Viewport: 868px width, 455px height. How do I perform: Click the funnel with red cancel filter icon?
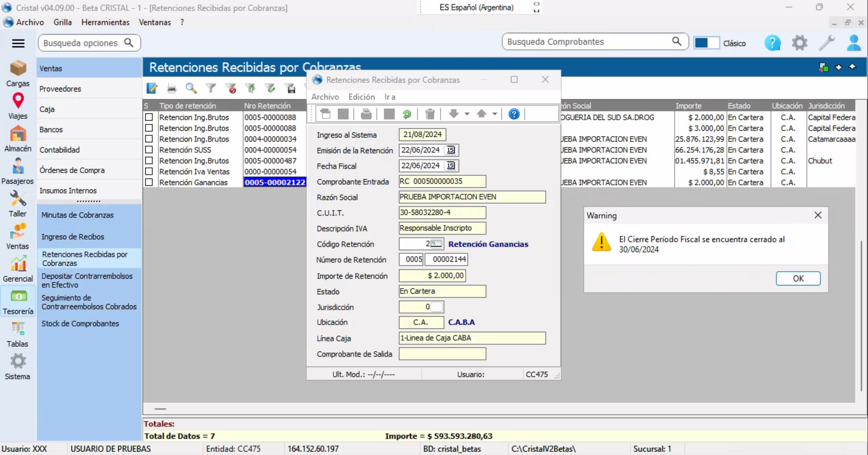231,89
